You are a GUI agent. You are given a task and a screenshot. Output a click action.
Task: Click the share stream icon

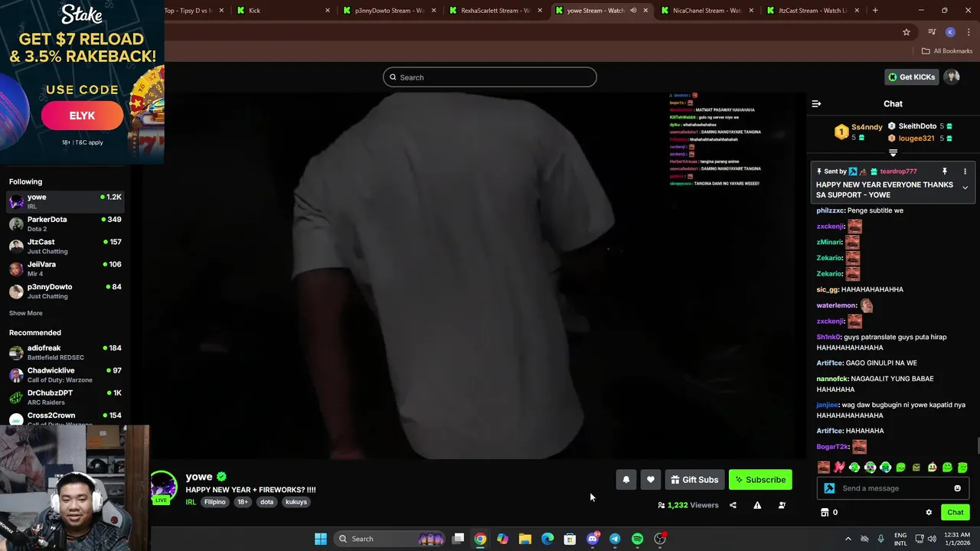[x=733, y=505]
